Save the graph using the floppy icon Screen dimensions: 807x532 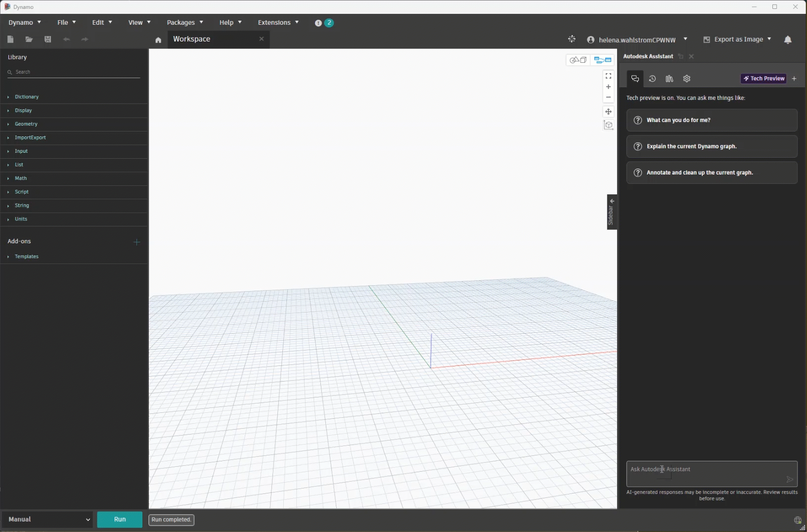point(48,40)
